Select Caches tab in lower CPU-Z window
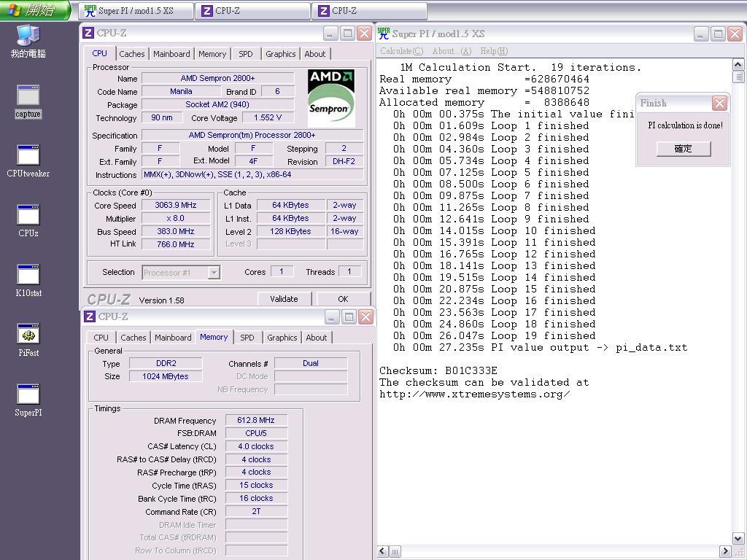 [x=133, y=337]
